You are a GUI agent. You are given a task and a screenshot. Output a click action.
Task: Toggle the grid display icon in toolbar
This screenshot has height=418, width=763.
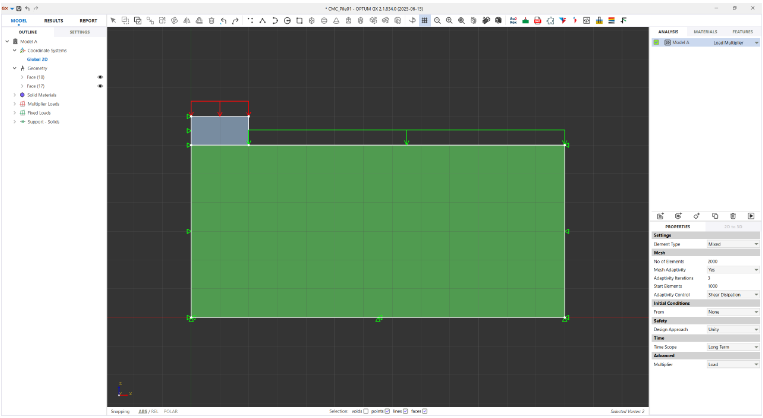coord(424,20)
